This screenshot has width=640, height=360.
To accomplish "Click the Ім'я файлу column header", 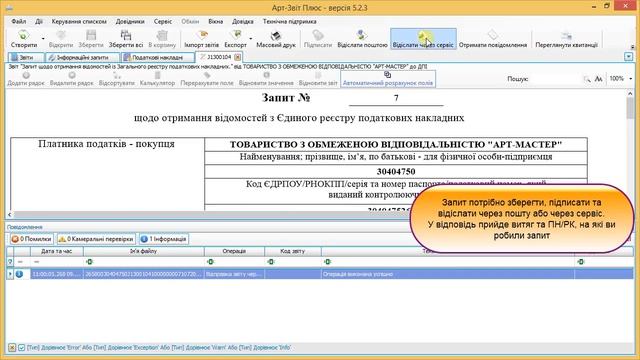I will pos(144,251).
